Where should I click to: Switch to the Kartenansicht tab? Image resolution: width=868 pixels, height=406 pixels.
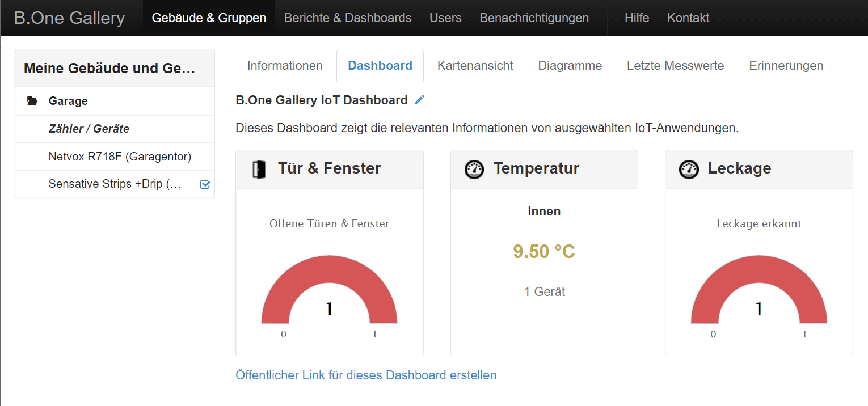475,66
